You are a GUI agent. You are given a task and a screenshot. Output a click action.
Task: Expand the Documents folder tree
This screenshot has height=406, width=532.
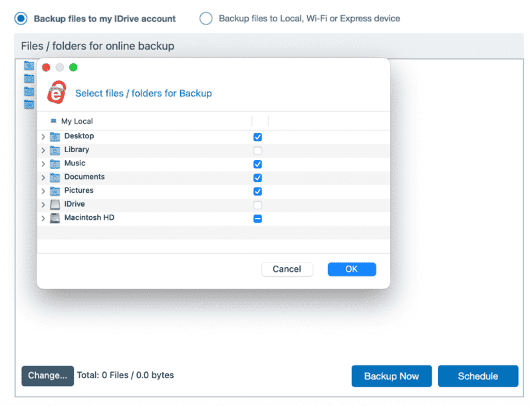pos(43,177)
